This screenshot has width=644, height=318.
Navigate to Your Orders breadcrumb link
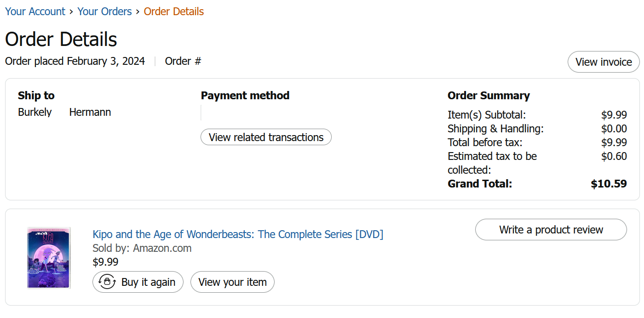[104, 11]
